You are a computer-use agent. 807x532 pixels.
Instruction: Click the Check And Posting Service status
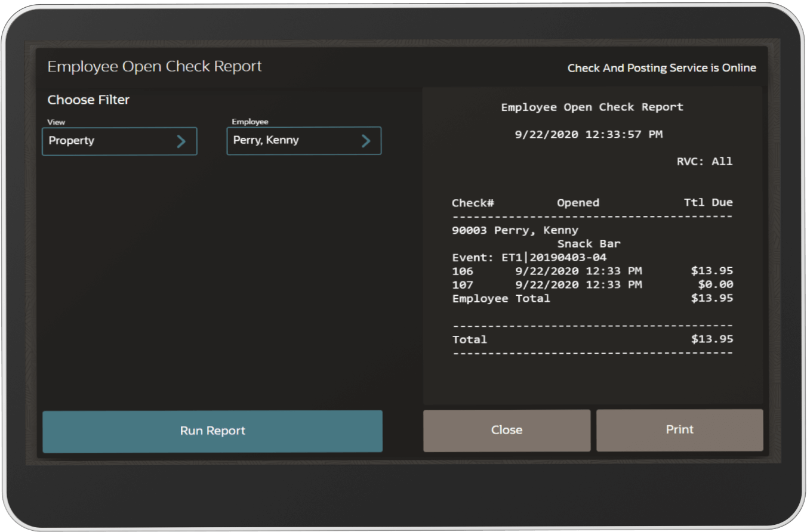pyautogui.click(x=661, y=68)
